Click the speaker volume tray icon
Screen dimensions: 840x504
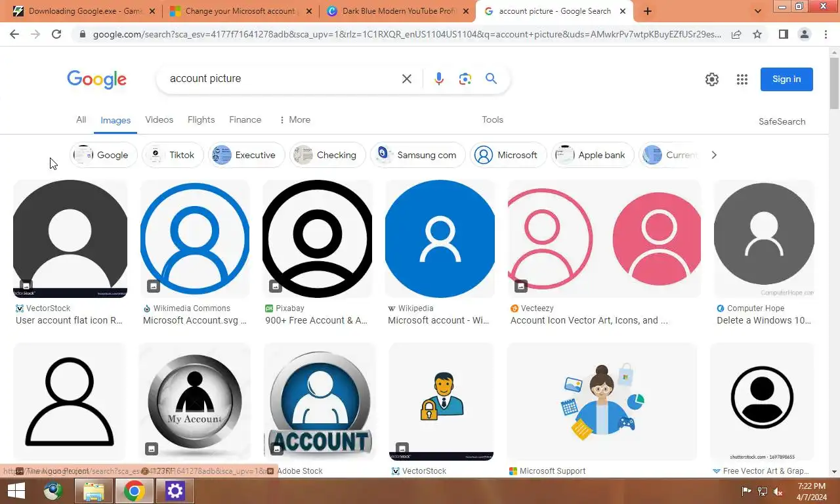coord(778,491)
